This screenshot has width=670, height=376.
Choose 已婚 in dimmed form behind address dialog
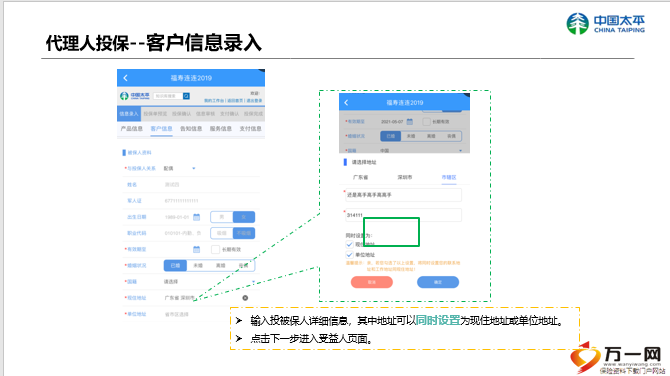(x=391, y=136)
